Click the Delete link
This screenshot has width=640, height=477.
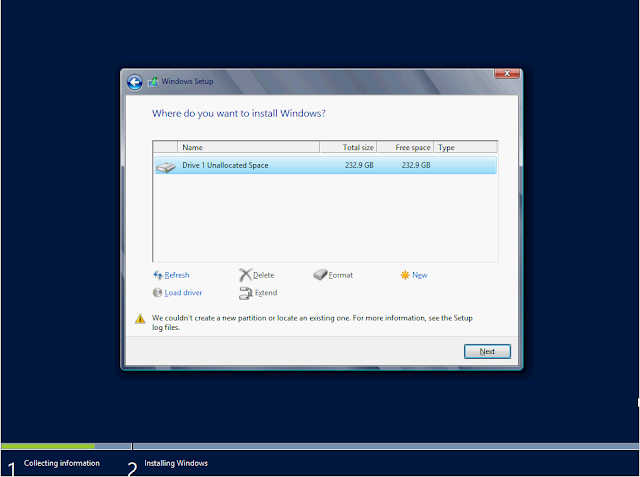[263, 275]
